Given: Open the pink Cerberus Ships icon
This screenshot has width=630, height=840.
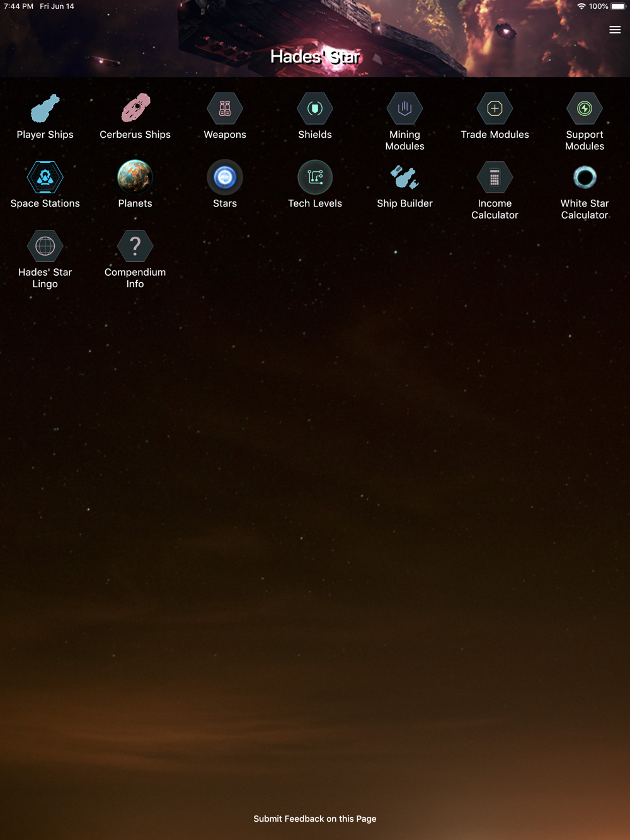Looking at the screenshot, I should (x=135, y=108).
